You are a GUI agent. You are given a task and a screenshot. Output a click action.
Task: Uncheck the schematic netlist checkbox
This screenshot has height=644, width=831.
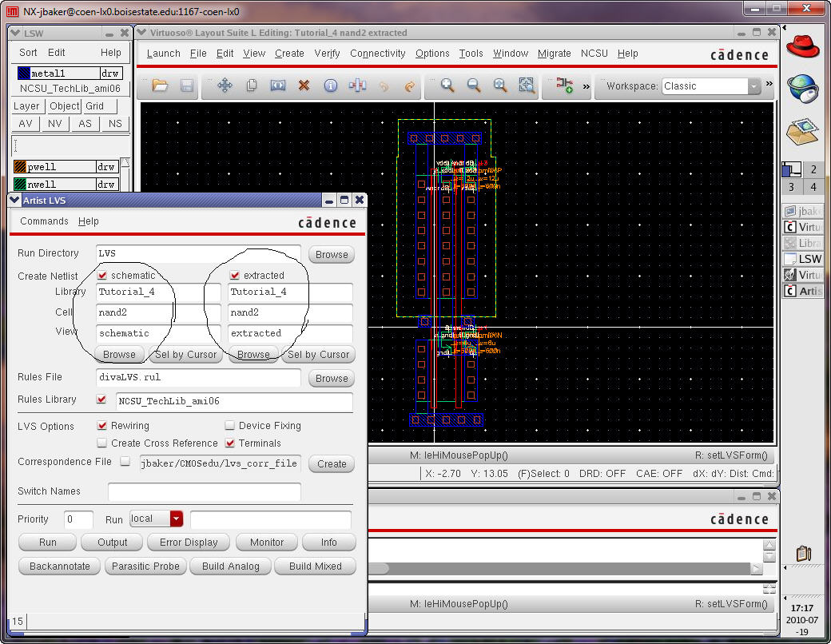coord(102,276)
